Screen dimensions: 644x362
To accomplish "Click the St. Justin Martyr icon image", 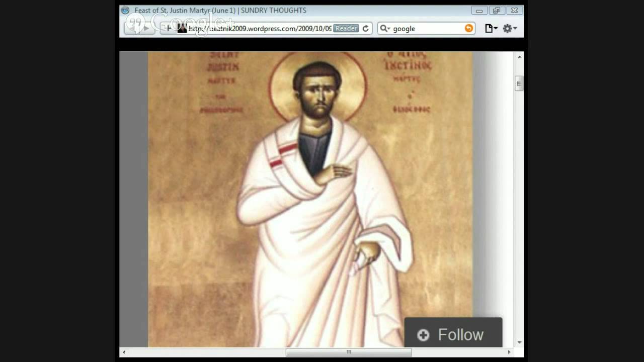I will [x=310, y=199].
